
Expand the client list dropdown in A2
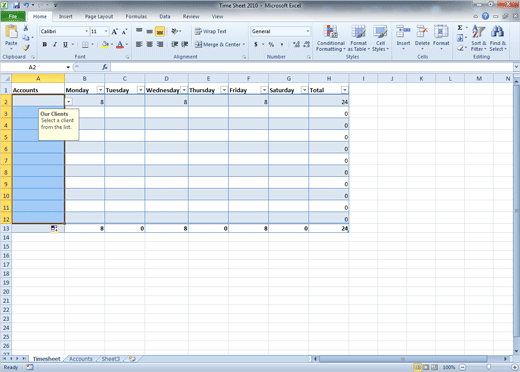pos(69,101)
